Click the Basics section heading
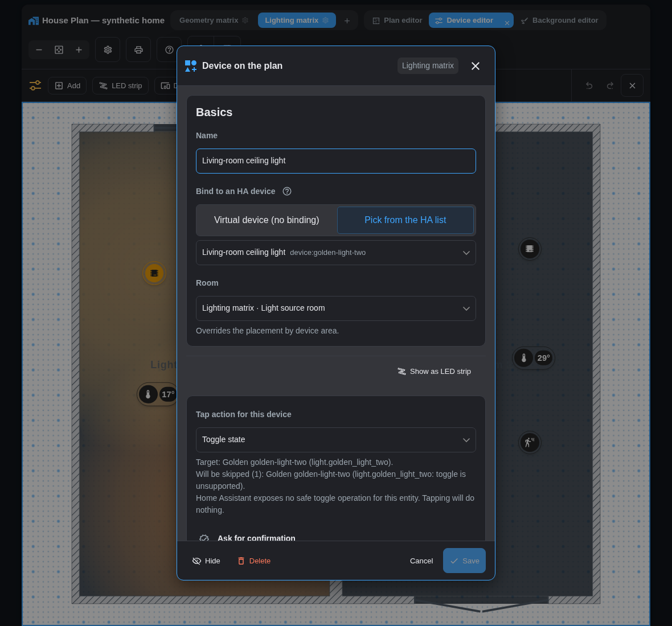 click(214, 112)
